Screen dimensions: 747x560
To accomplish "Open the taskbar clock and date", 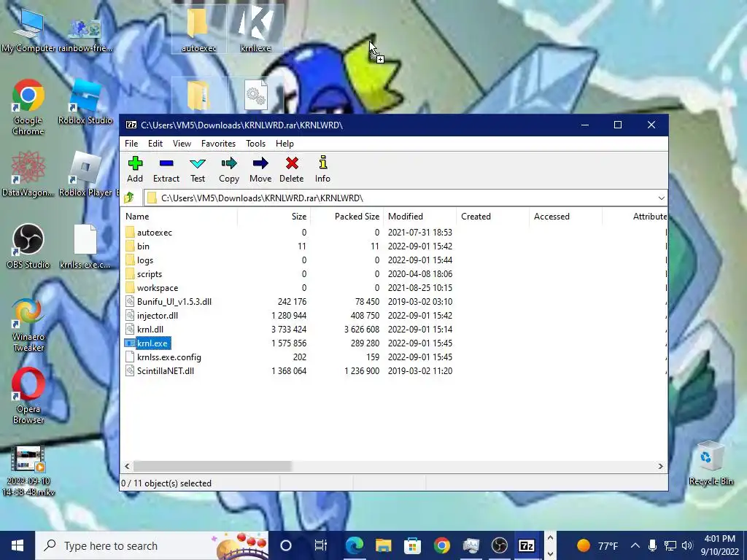I will click(719, 545).
